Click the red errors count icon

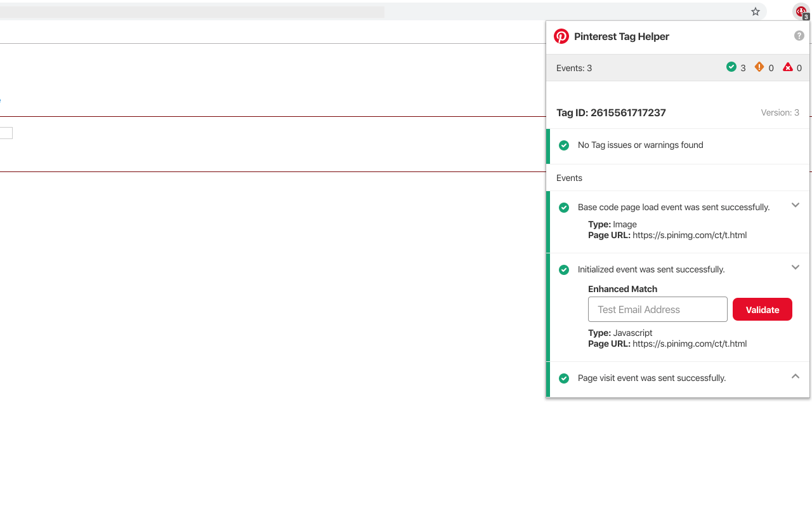788,67
